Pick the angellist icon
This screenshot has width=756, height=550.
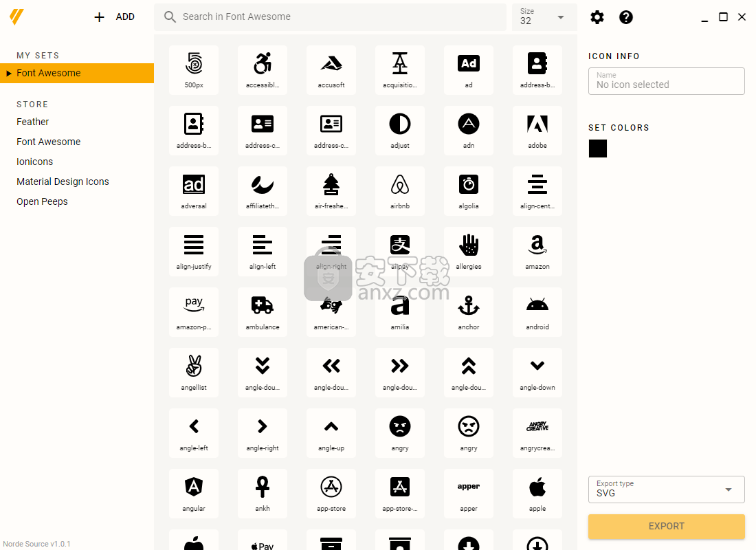[x=194, y=373]
